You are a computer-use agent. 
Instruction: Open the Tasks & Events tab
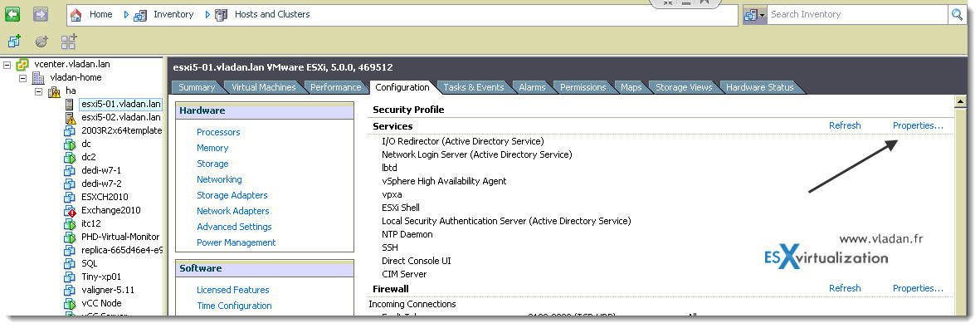pos(473,88)
